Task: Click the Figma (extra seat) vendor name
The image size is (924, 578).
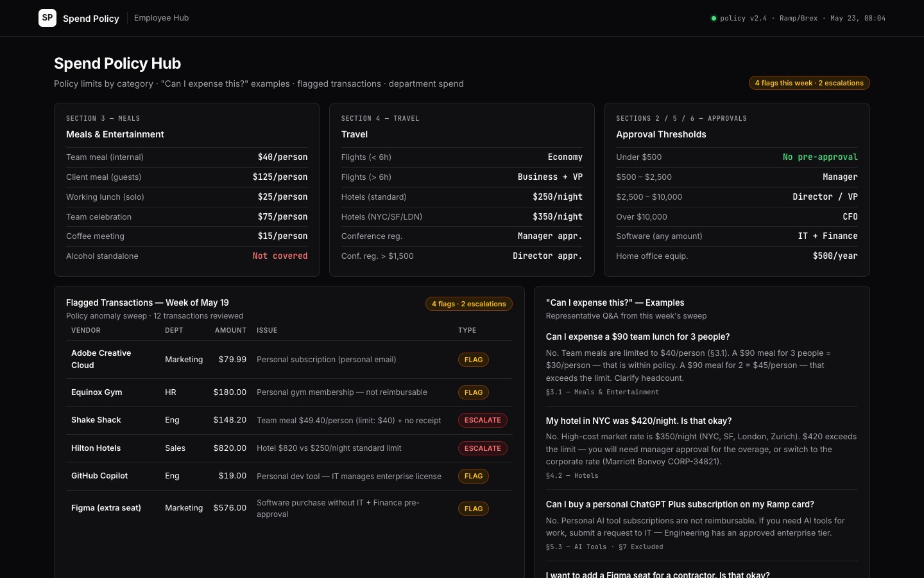Action: [x=106, y=508]
